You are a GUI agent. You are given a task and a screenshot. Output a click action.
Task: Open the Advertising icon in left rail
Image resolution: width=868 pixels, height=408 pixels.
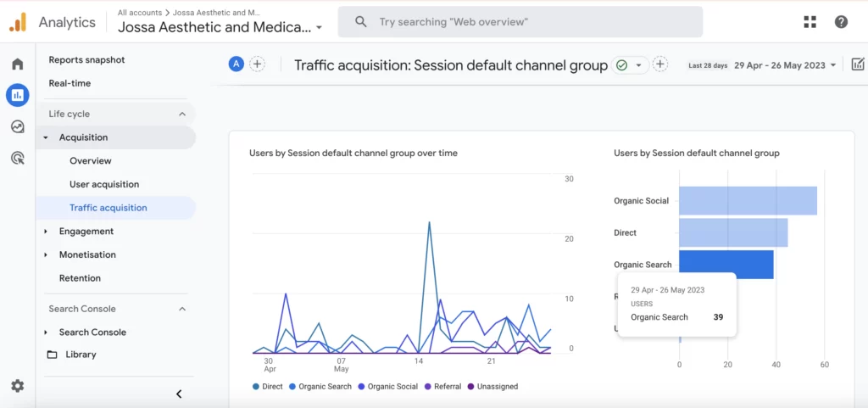click(x=17, y=158)
